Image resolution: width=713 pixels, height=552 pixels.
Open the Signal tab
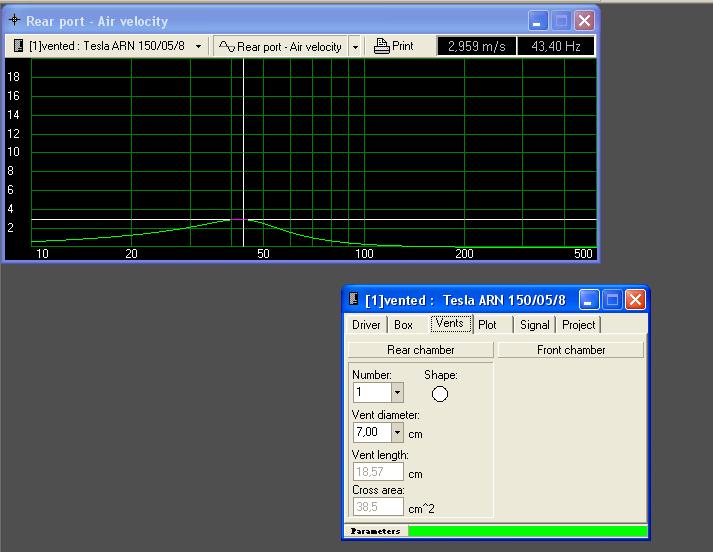pos(534,325)
